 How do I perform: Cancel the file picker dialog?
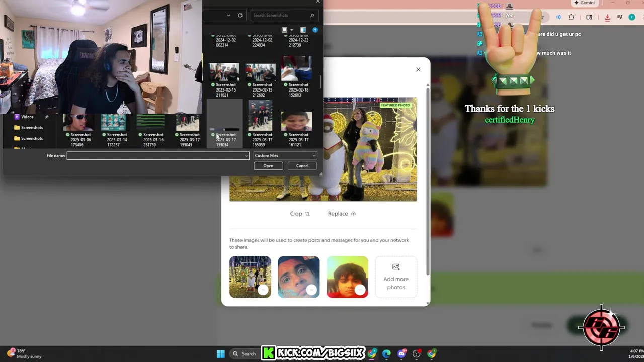click(x=302, y=166)
